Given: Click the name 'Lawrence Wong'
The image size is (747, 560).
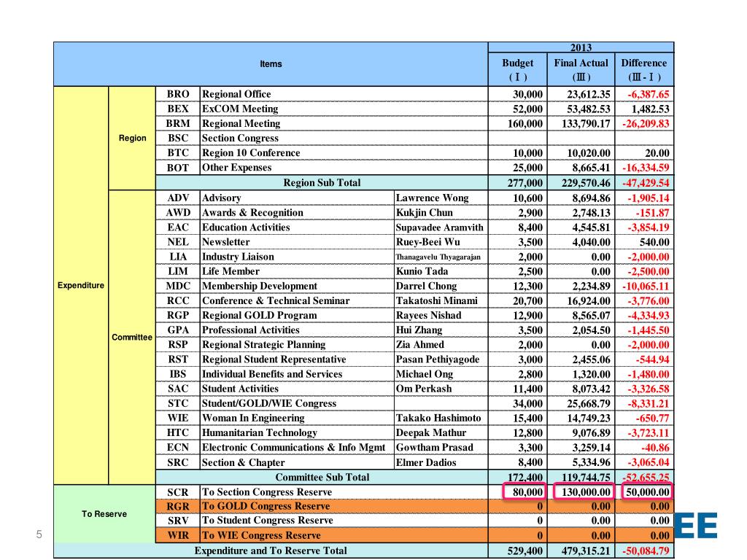Looking at the screenshot, I should click(441, 198).
